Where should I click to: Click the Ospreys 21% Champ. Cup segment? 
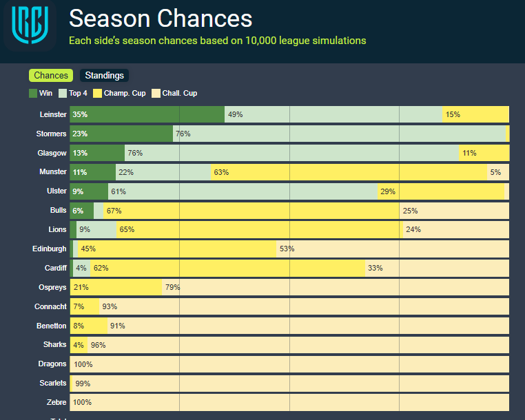116,287
